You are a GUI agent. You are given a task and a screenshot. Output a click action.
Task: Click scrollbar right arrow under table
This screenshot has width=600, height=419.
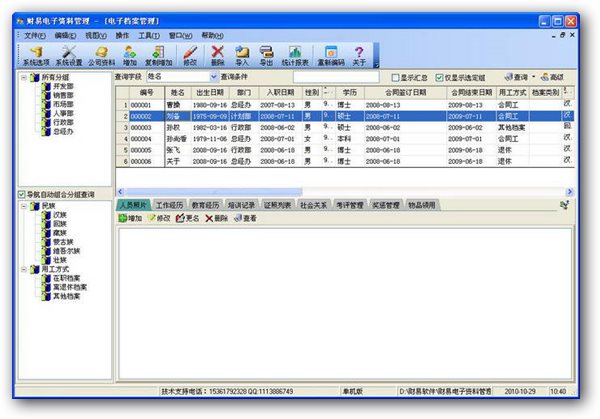pyautogui.click(x=569, y=191)
